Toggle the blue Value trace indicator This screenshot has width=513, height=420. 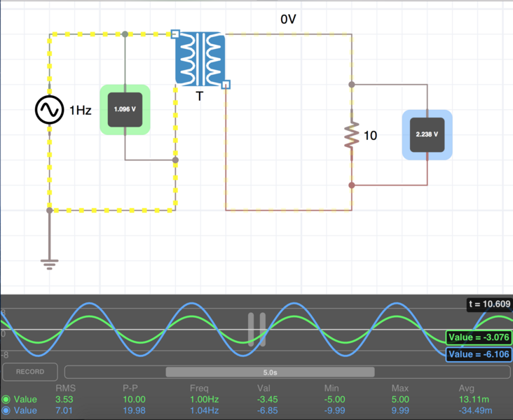(7, 411)
